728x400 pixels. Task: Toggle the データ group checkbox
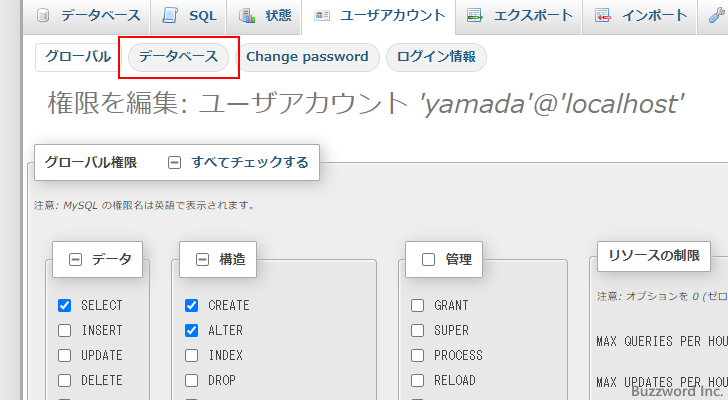[75, 259]
